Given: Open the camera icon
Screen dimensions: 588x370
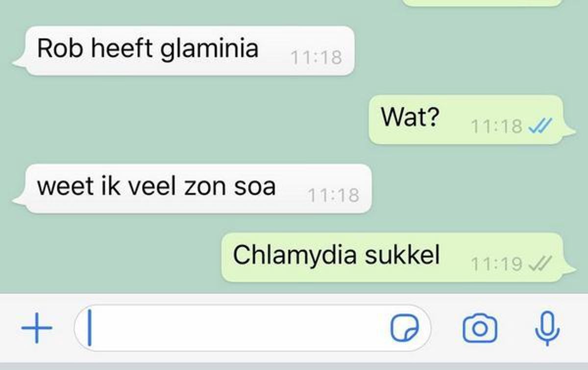Looking at the screenshot, I should 480,328.
